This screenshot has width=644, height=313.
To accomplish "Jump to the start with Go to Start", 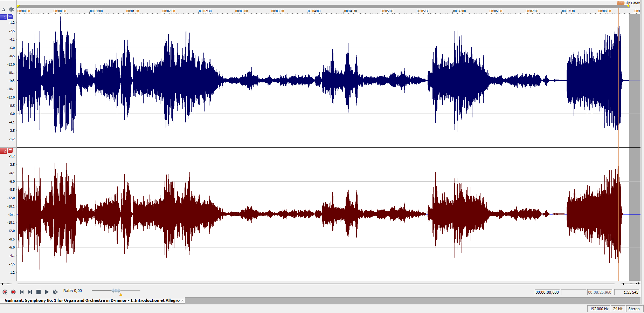I will tap(22, 292).
